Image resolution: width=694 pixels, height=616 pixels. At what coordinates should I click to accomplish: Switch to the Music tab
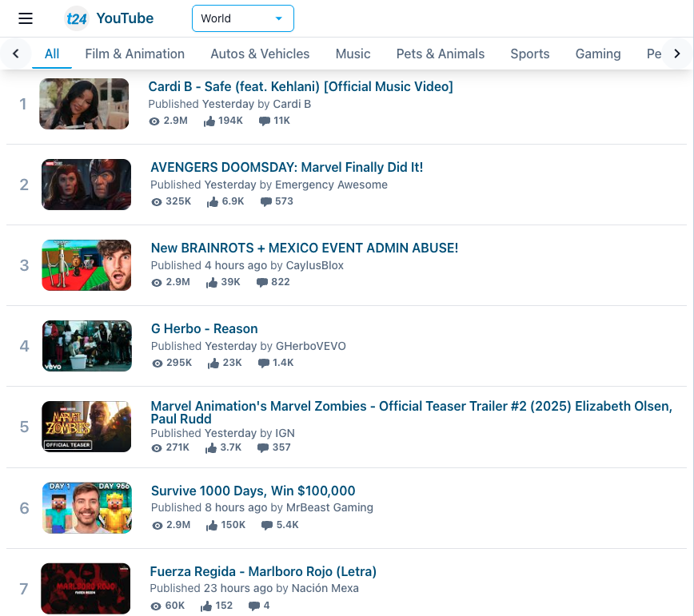tap(353, 54)
